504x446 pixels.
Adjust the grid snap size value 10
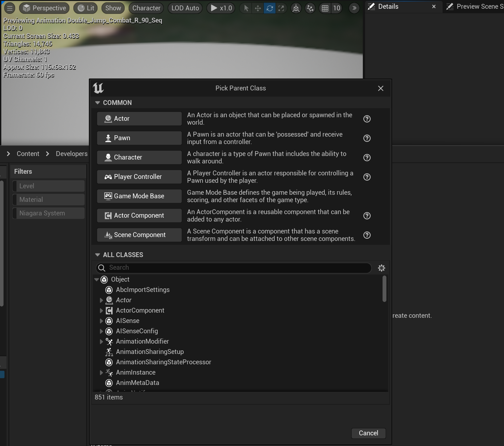pyautogui.click(x=337, y=8)
